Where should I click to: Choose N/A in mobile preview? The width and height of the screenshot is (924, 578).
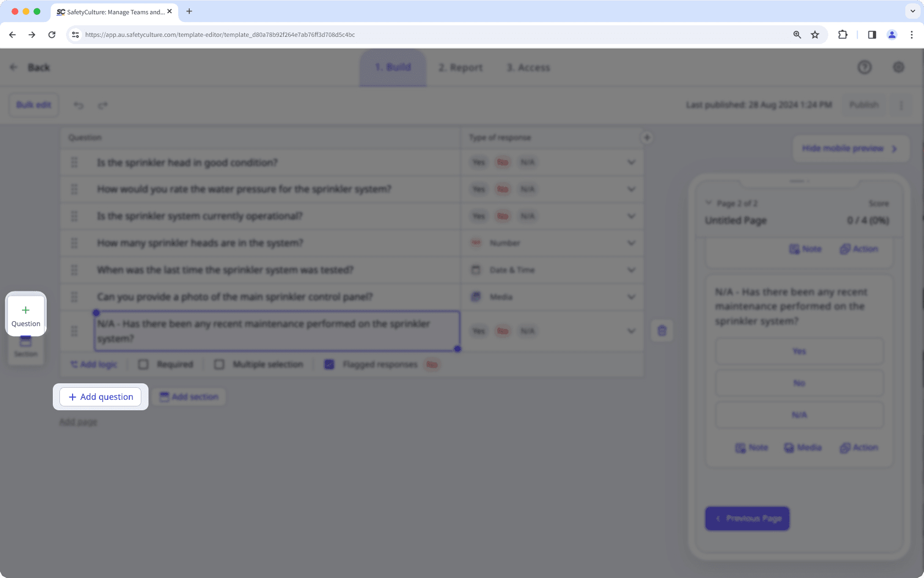(799, 415)
